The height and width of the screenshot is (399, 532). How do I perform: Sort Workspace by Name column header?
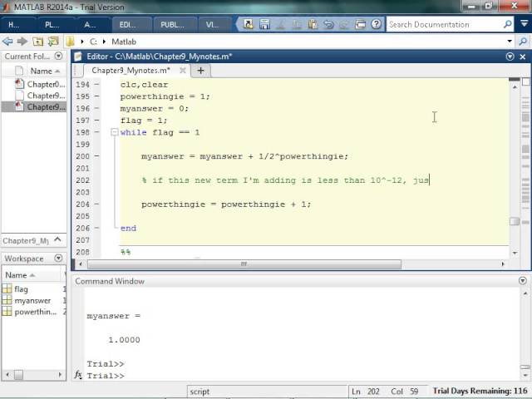coord(17,275)
